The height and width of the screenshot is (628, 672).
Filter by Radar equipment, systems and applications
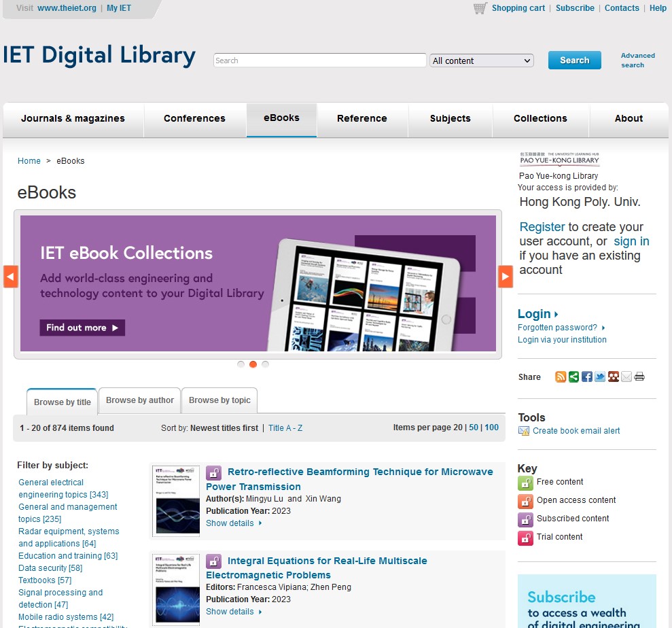pyautogui.click(x=69, y=537)
